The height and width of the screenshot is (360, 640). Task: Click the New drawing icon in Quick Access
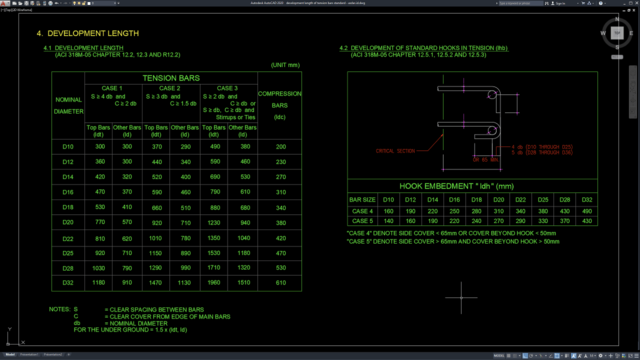point(14,3)
